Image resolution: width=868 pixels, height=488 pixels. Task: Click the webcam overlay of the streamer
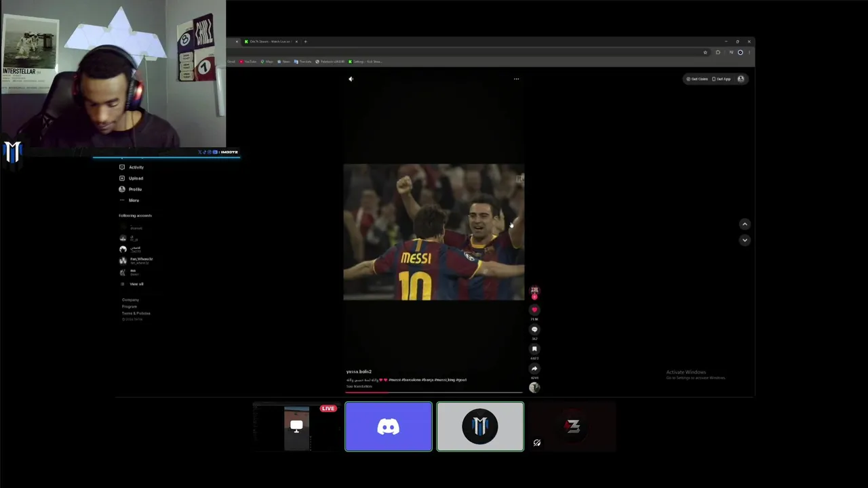click(113, 73)
